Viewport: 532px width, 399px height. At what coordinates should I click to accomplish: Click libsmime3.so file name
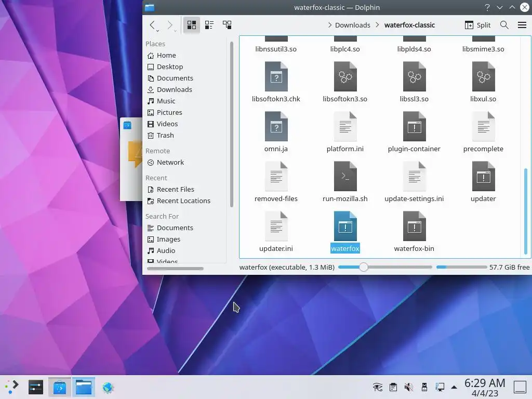[x=483, y=49]
